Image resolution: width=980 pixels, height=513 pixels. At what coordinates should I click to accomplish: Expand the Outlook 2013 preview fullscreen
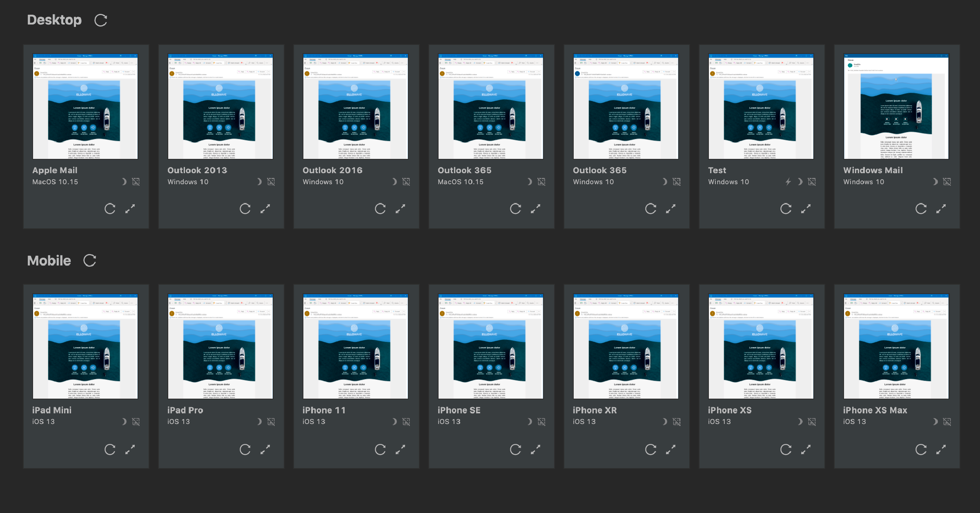click(265, 209)
